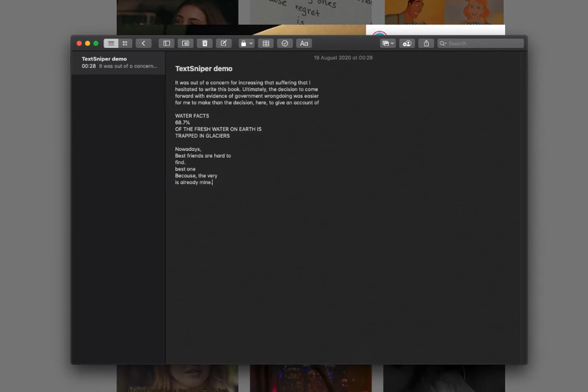The height and width of the screenshot is (392, 588).
Task: Click the TRAPPED IN GLACIERS line
Action: (202, 135)
